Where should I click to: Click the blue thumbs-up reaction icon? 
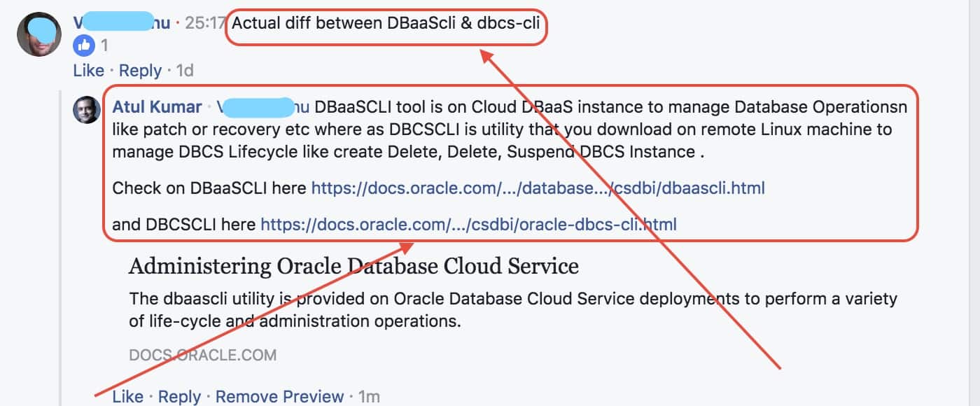point(83,46)
